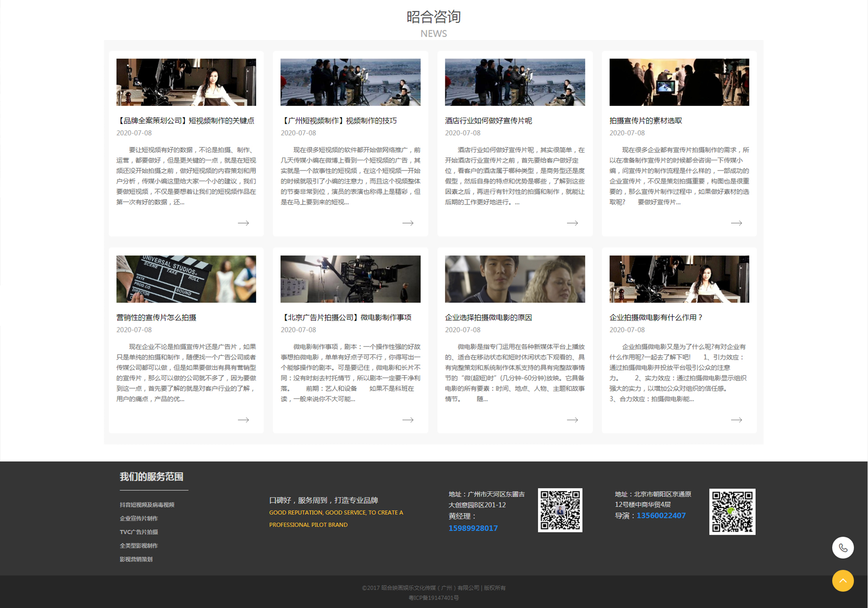868x608 pixels.
Task: Click 企业宣传片制作 footer link
Action: (x=139, y=518)
